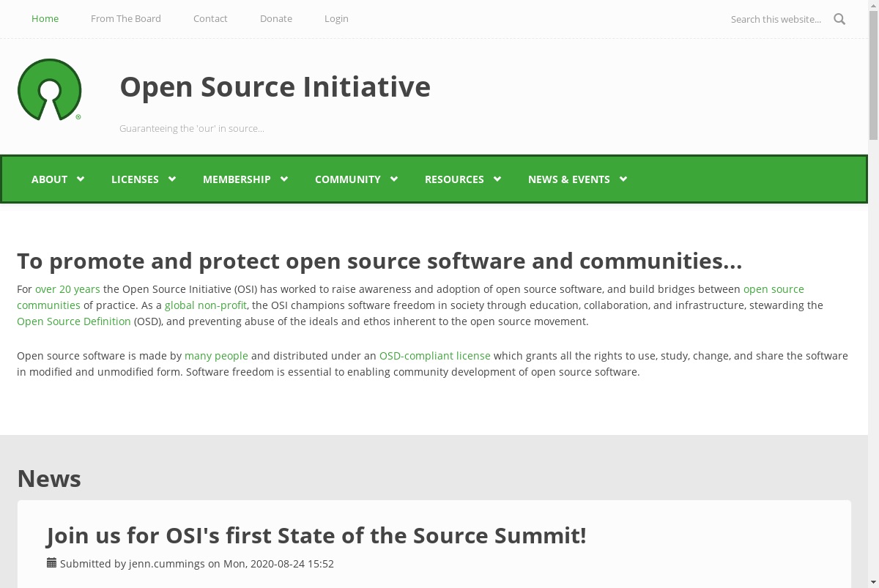Go to Home in top navigation
Image resolution: width=879 pixels, height=588 pixels.
(45, 18)
